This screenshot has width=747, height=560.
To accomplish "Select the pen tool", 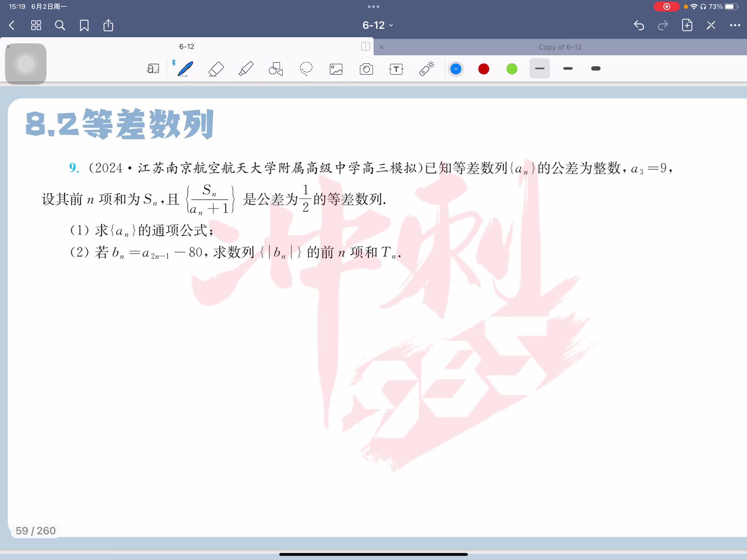I will point(185,69).
